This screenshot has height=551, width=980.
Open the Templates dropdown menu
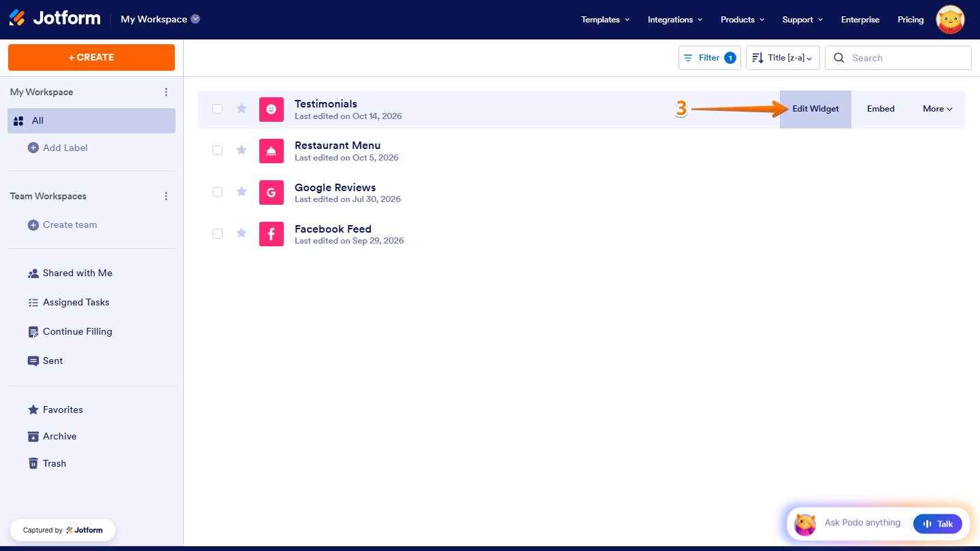pos(605,20)
